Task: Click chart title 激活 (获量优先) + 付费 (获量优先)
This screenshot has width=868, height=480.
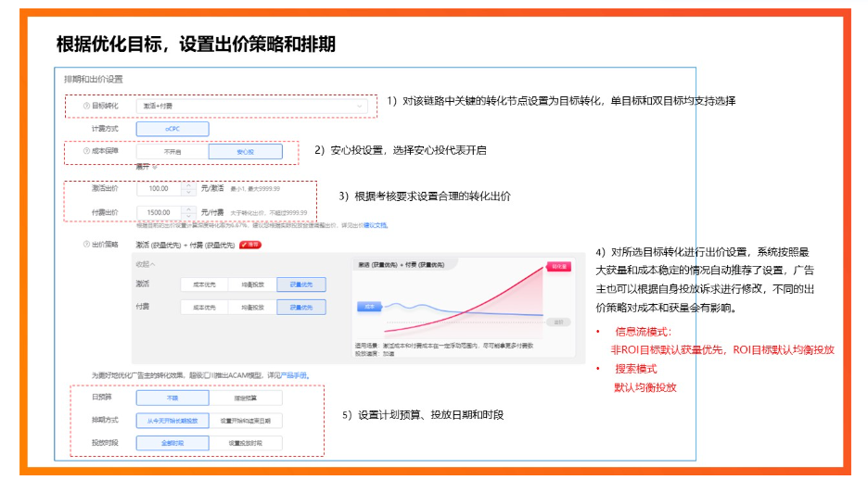Action: [402, 265]
